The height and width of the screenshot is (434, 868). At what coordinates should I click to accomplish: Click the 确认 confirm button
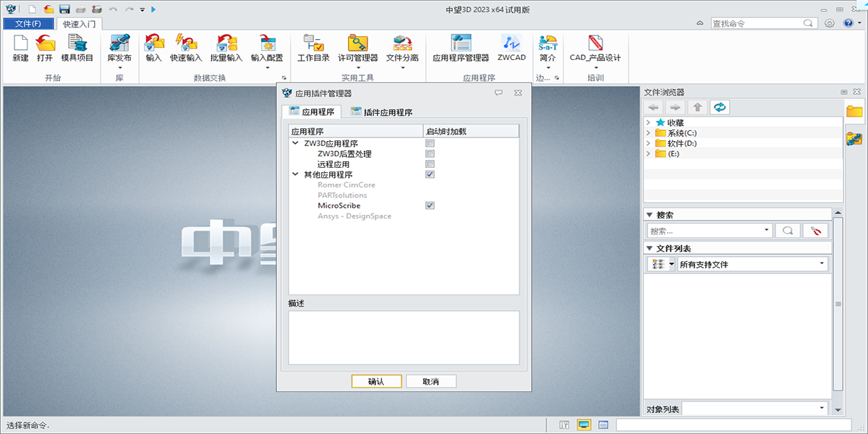(376, 380)
